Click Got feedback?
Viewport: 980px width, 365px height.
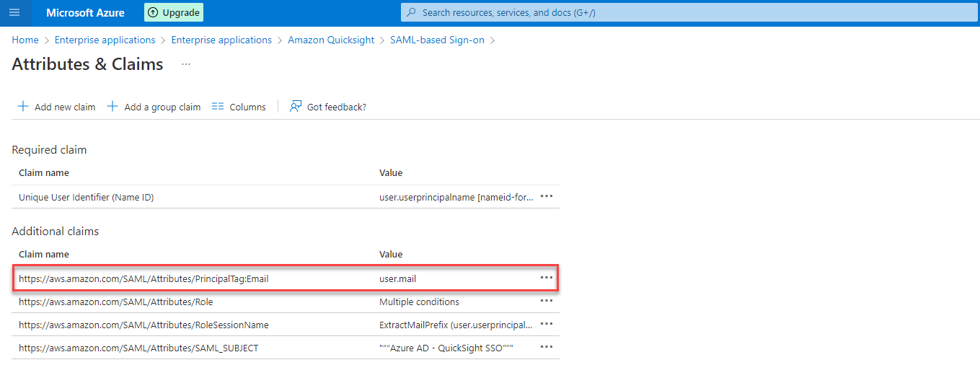328,107
